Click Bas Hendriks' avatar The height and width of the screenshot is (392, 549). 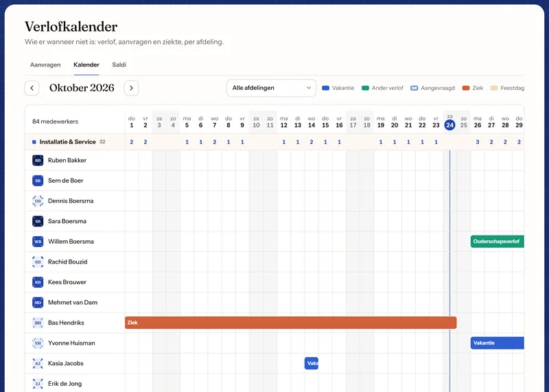tap(38, 323)
